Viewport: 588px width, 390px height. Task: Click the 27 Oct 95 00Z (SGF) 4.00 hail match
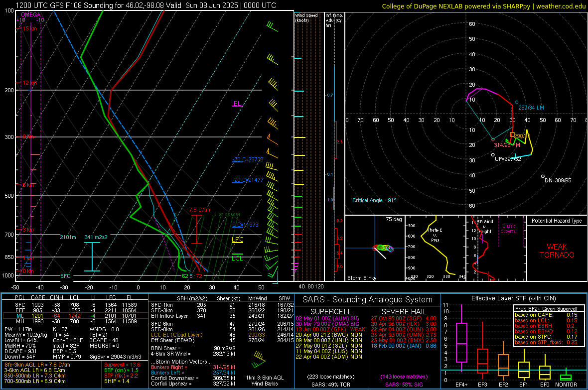404,318
